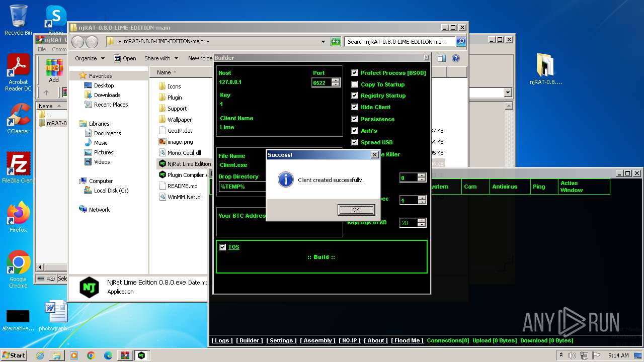Open CCleaner desktop shortcut
The image size is (644, 362).
tap(18, 119)
